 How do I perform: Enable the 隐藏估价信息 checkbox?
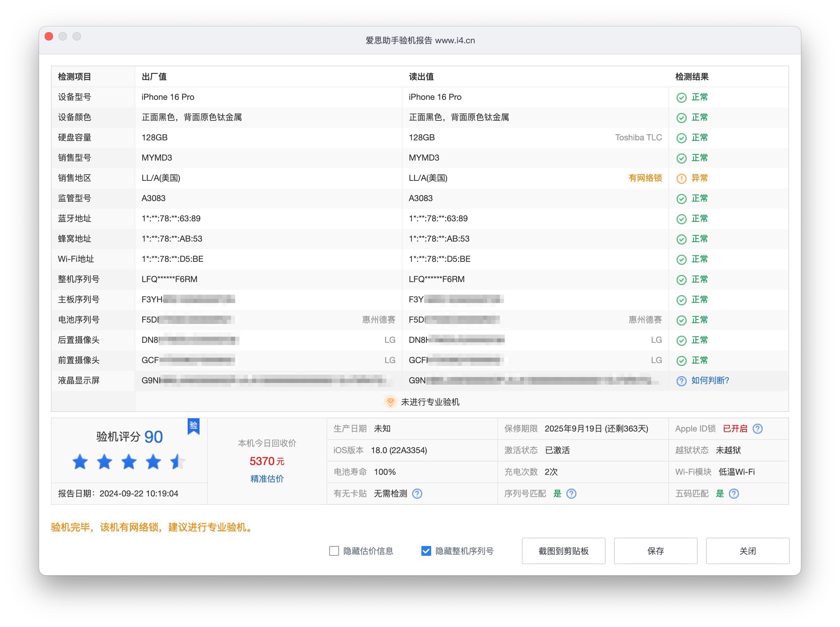click(334, 551)
